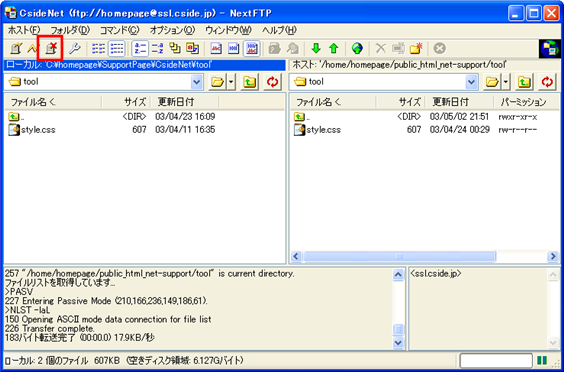Select style.css in the host pane

point(317,130)
